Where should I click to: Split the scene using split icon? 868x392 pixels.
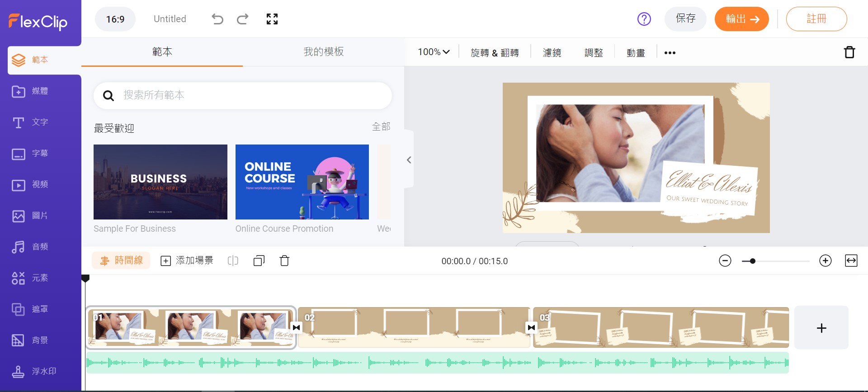coord(233,261)
